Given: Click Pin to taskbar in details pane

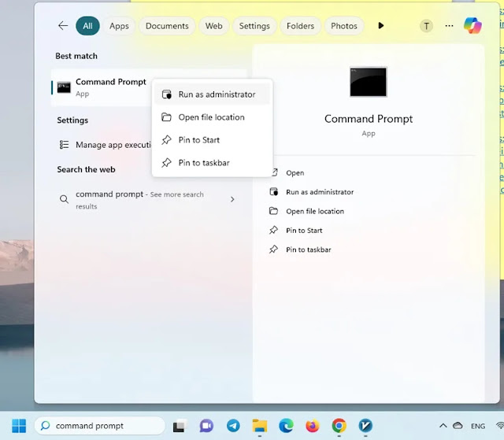Looking at the screenshot, I should [x=300, y=250].
